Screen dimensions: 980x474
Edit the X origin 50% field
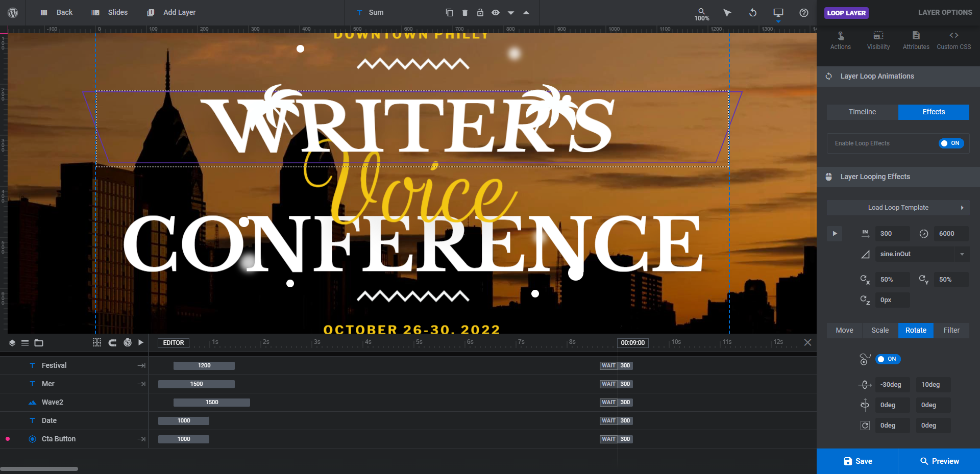tap(892, 280)
